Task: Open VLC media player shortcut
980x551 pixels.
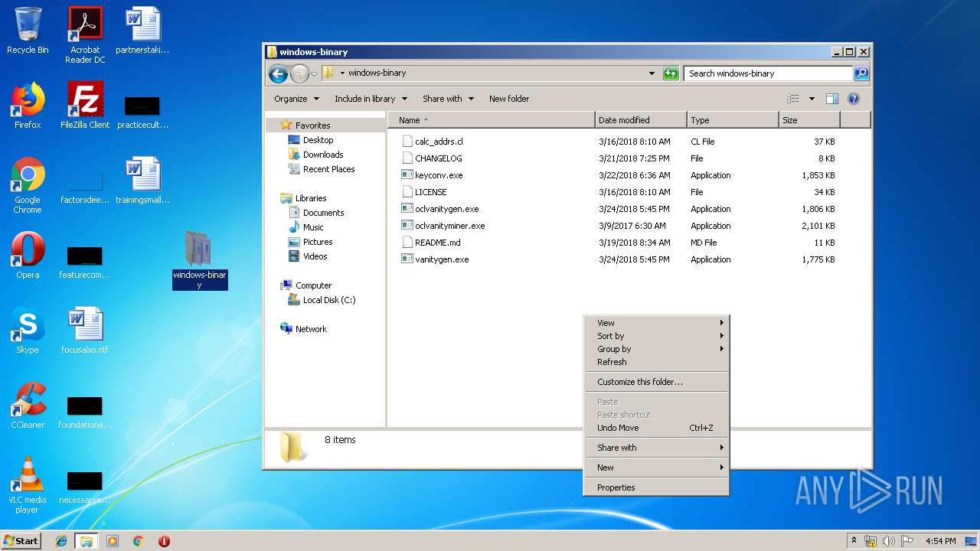Action: pos(28,485)
